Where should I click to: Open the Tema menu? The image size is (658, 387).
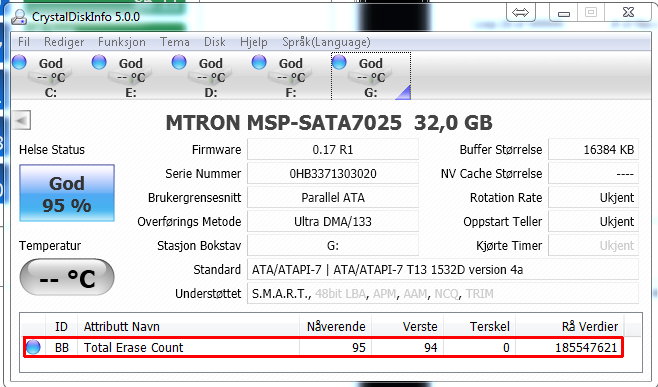pyautogui.click(x=175, y=42)
